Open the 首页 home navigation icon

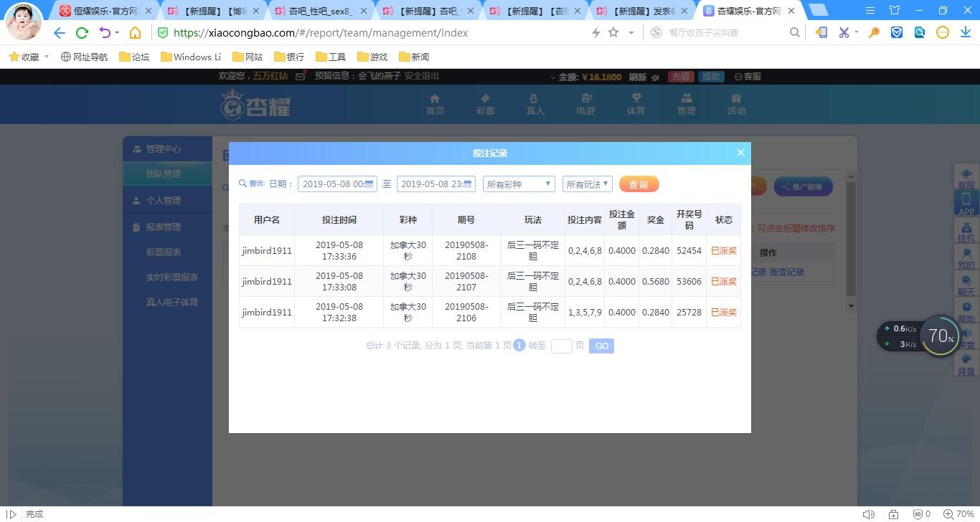[x=435, y=103]
